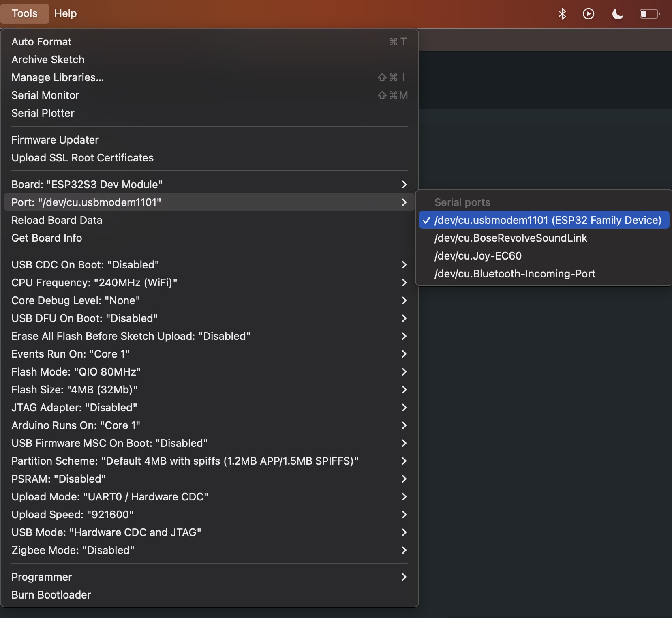Open Upload Speed 921600 option
Image resolution: width=672 pixels, height=618 pixels.
point(210,515)
